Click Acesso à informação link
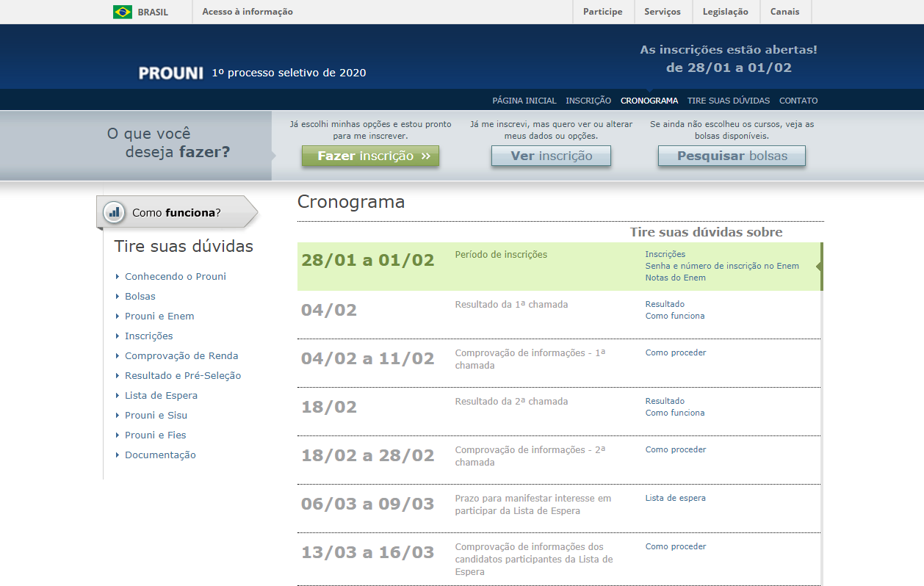Viewport: 924px width, 586px height. coord(247,12)
